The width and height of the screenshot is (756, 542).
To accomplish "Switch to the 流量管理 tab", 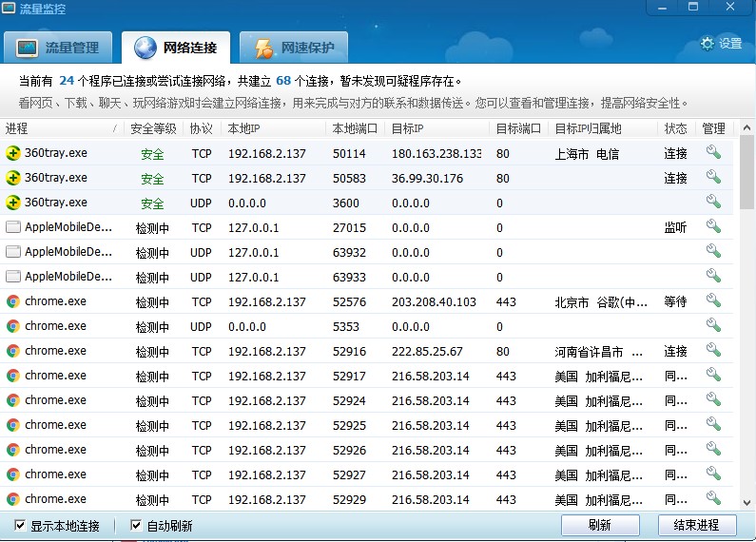I will [59, 47].
